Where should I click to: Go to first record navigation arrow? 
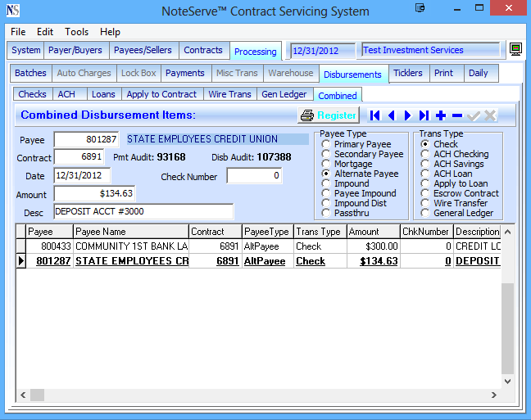(x=375, y=116)
